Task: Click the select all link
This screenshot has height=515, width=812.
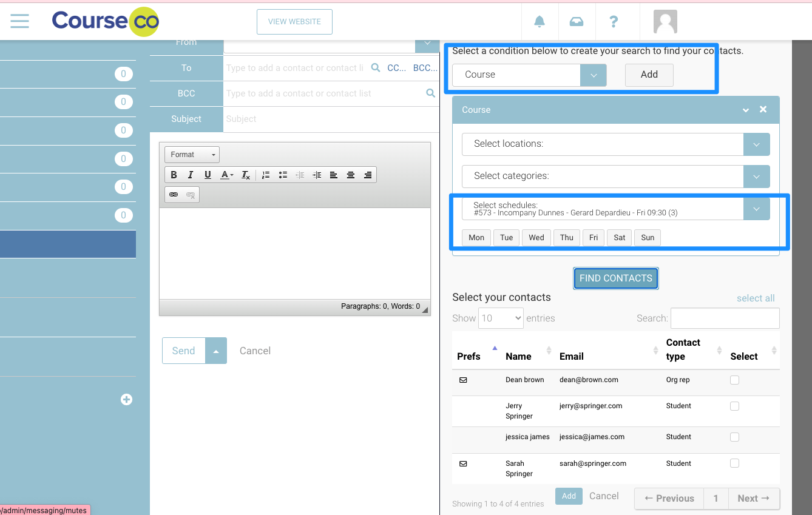Action: [x=755, y=298]
